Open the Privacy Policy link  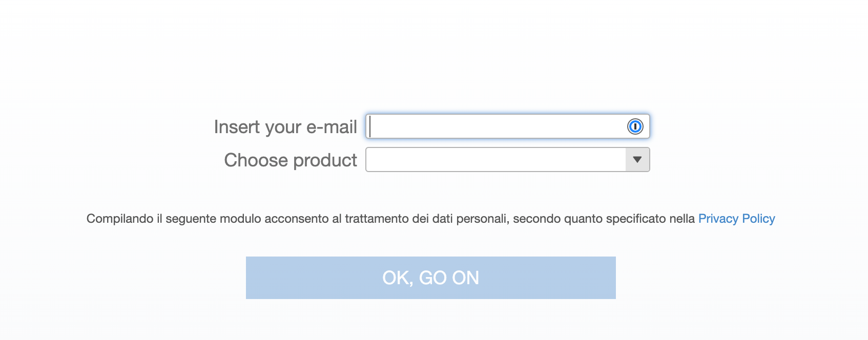pyautogui.click(x=736, y=219)
